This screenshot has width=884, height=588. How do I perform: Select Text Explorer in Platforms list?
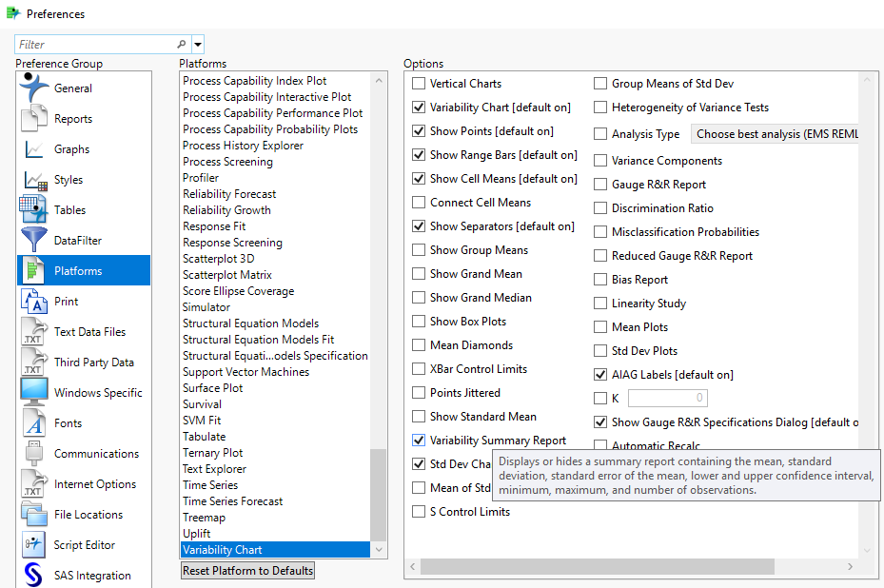(214, 469)
